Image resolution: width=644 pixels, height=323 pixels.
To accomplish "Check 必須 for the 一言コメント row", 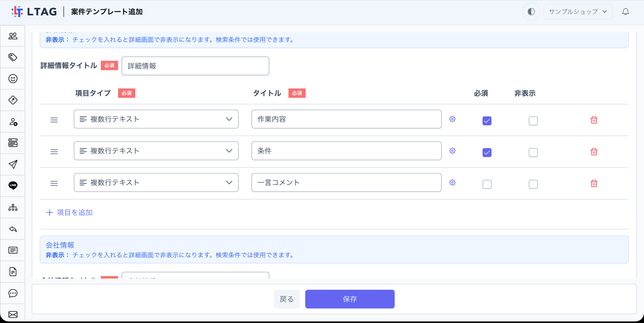I will click(487, 184).
